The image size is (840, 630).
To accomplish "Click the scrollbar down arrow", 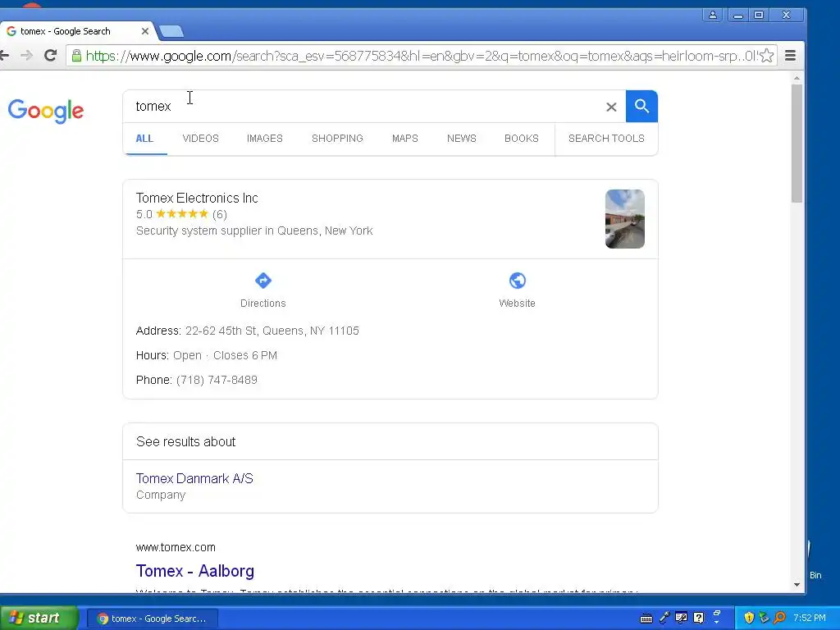I will 797,584.
